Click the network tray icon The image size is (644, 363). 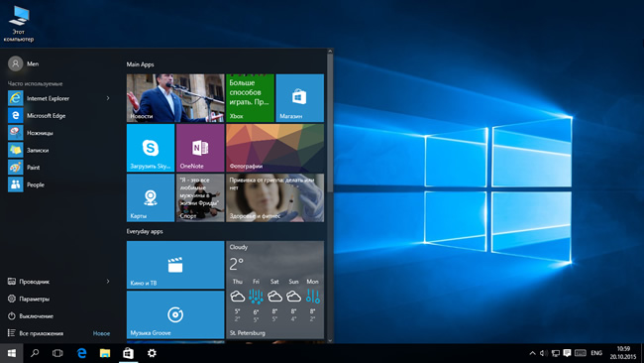click(555, 353)
